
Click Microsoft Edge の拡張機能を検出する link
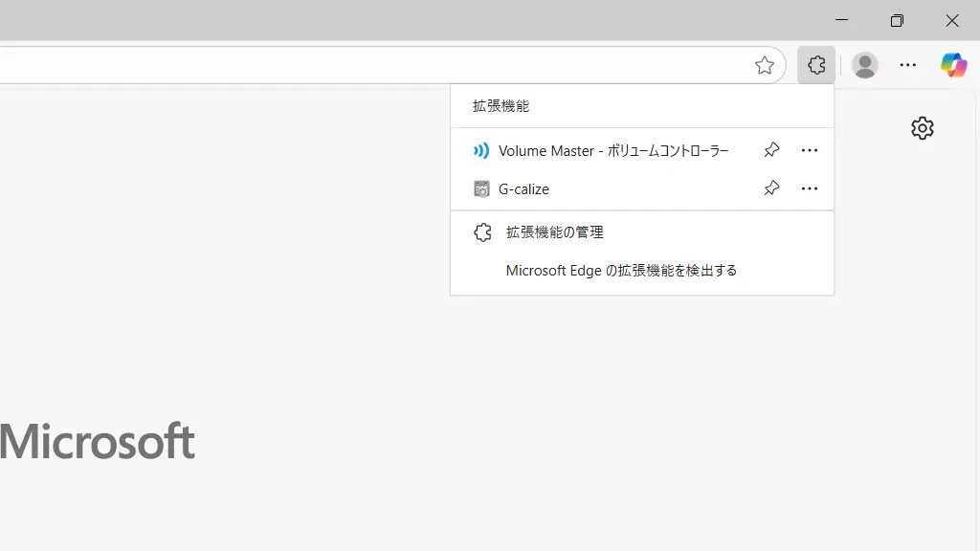click(621, 270)
